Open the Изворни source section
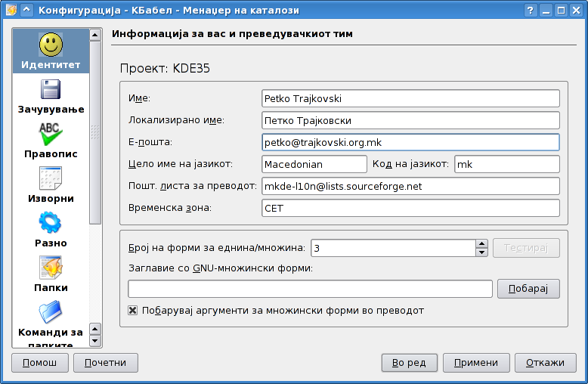The height and width of the screenshot is (384, 588). click(51, 178)
